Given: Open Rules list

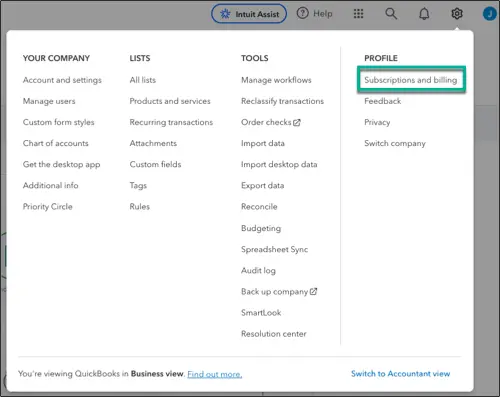Looking at the screenshot, I should click(x=140, y=207).
